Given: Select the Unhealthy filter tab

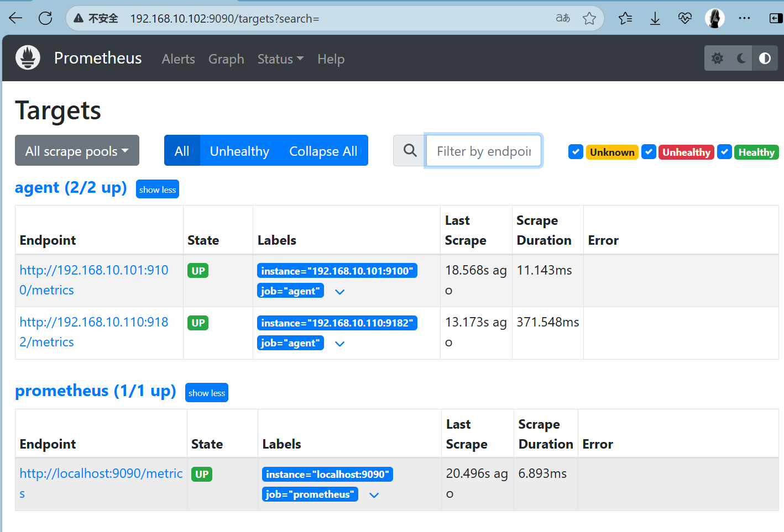Looking at the screenshot, I should click(x=239, y=150).
